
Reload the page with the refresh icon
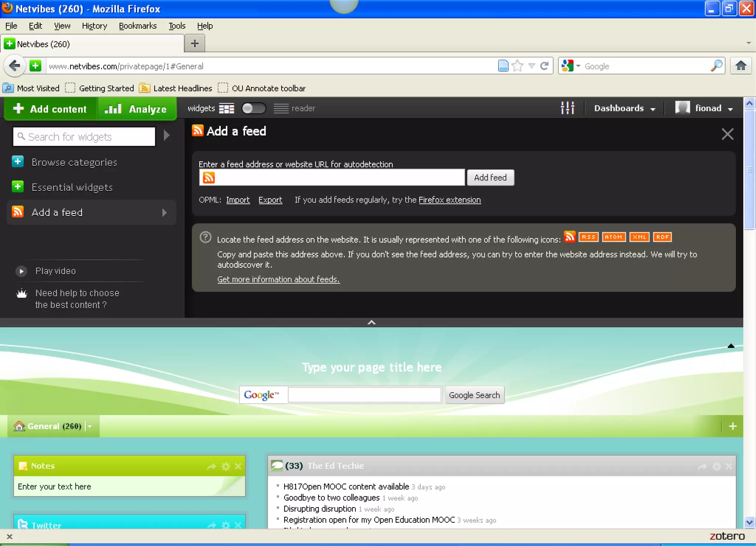pyautogui.click(x=544, y=66)
